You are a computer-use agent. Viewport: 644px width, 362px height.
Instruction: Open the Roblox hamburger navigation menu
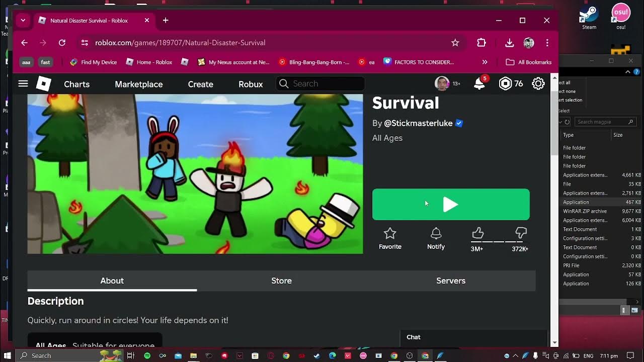click(x=23, y=83)
